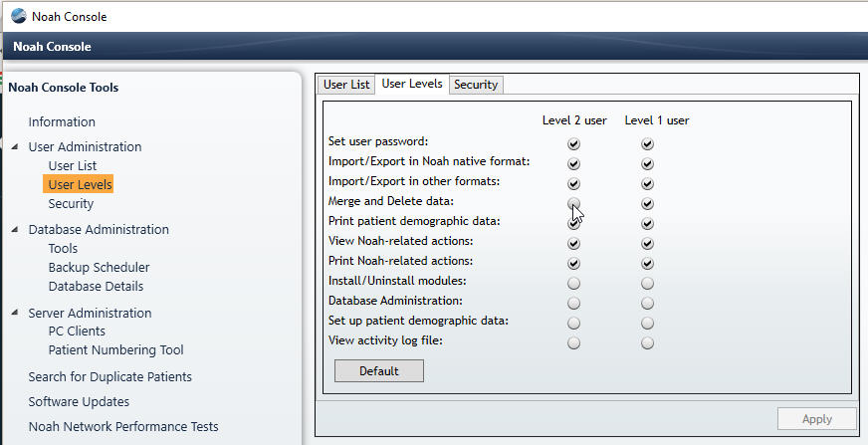Open Backup Scheduler in the sidebar

click(x=100, y=268)
